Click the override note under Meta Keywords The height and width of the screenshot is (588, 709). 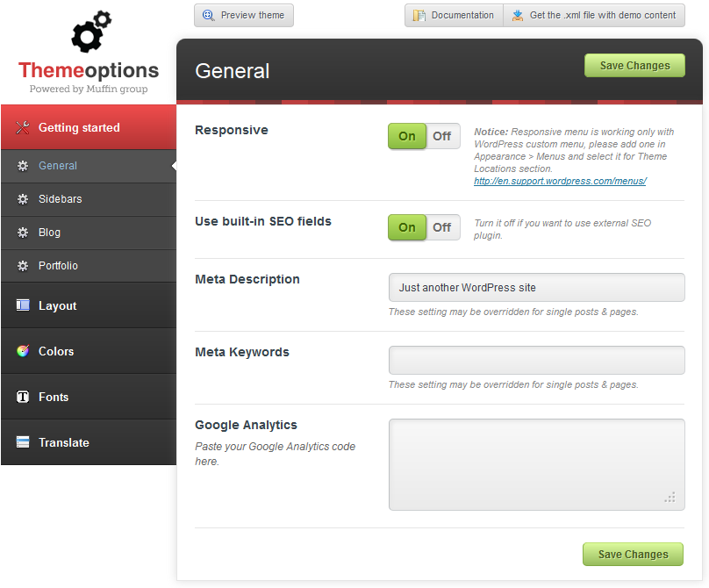point(513,384)
